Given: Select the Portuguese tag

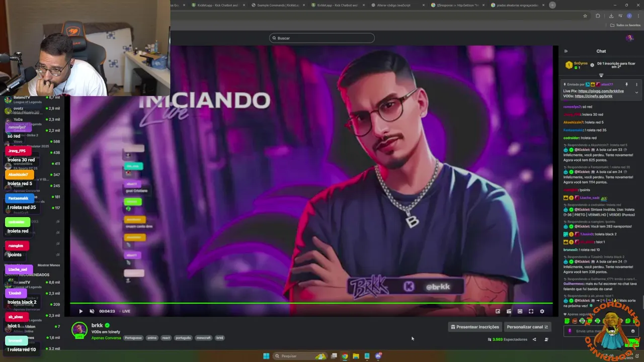Looking at the screenshot, I should (x=133, y=338).
